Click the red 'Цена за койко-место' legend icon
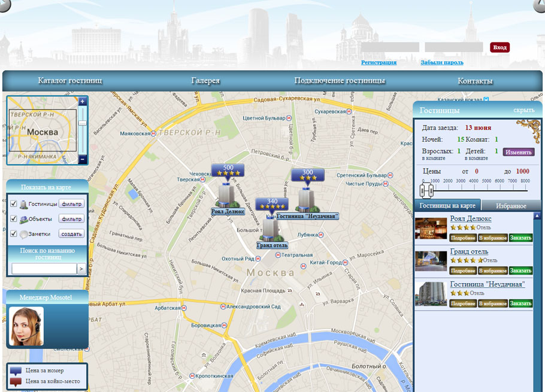This screenshot has width=545, height=392. pyautogui.click(x=16, y=381)
